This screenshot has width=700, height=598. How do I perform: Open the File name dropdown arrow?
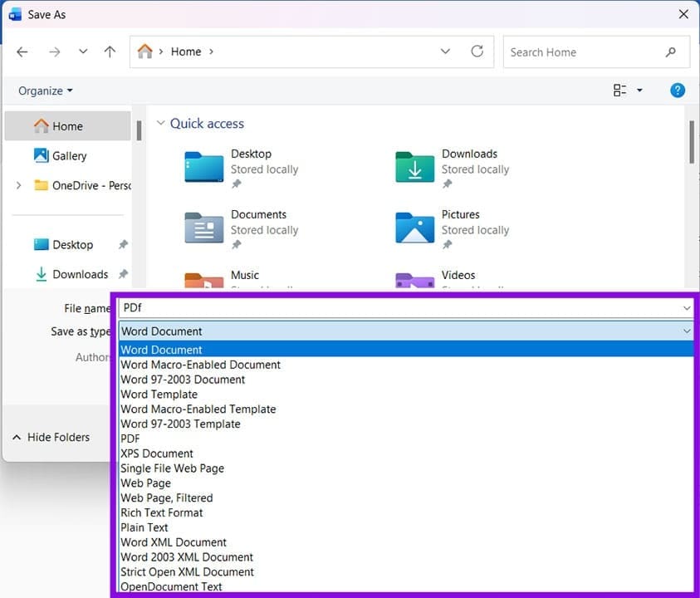[687, 307]
